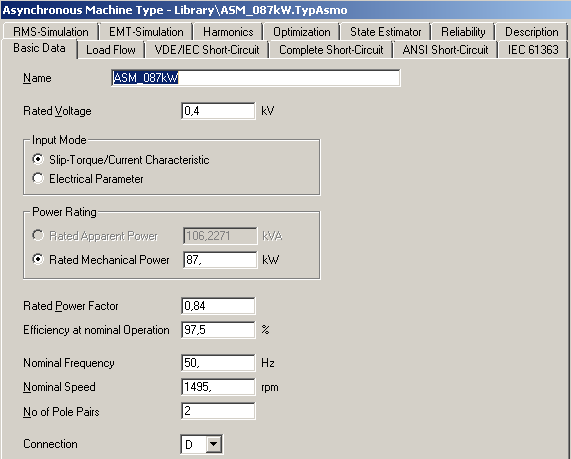The image size is (571, 459).
Task: Click the Rated Voltage field
Action: tap(218, 111)
